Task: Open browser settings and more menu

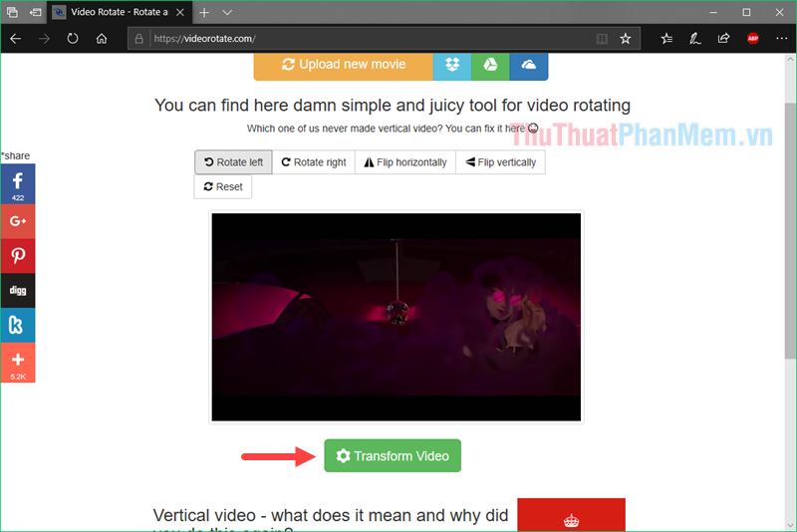Action: click(782, 39)
